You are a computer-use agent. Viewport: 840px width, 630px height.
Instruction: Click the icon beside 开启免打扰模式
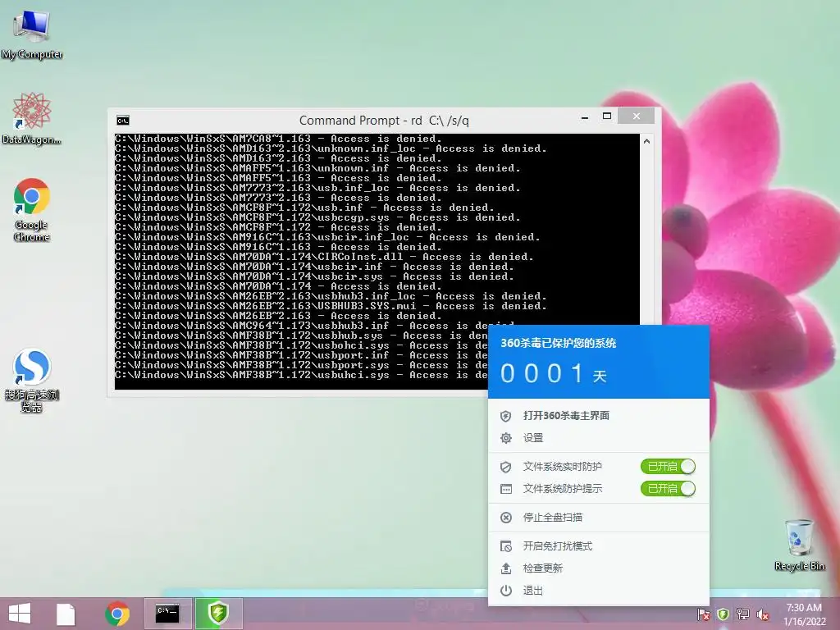[x=505, y=546]
